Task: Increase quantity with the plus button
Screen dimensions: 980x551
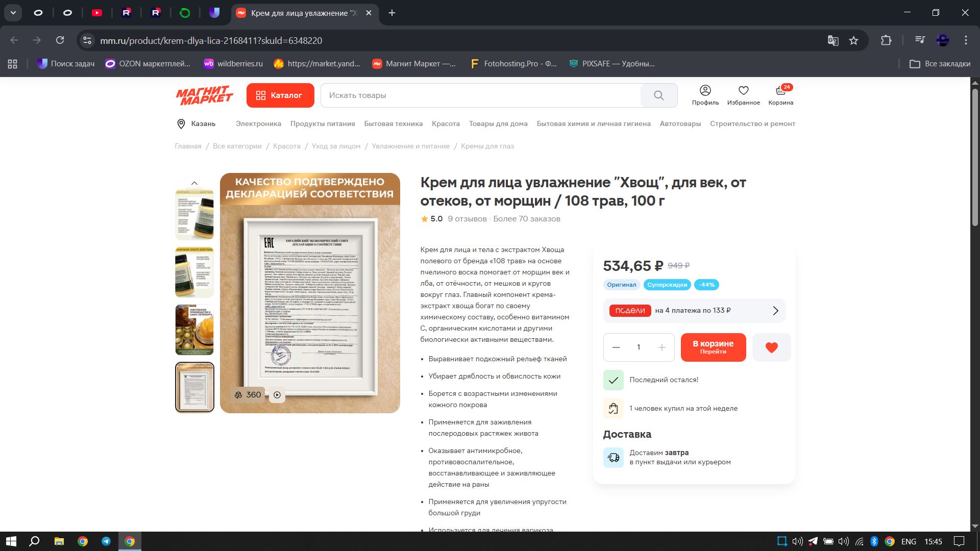Action: 661,347
